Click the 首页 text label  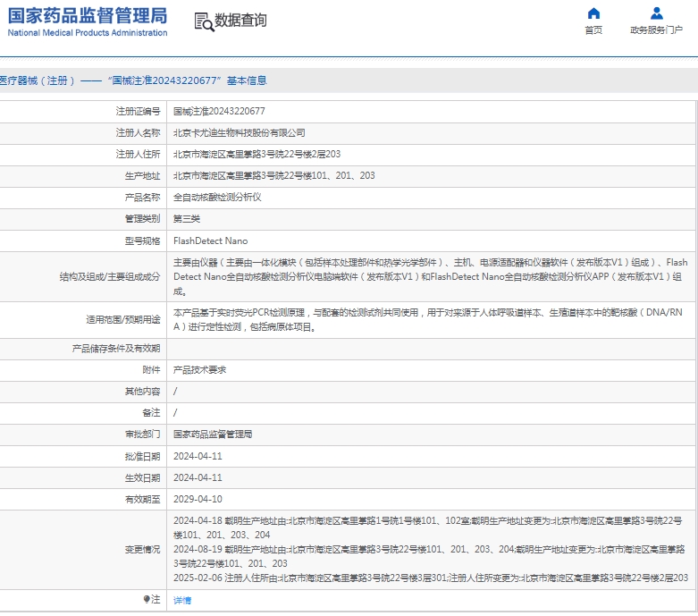tap(593, 30)
